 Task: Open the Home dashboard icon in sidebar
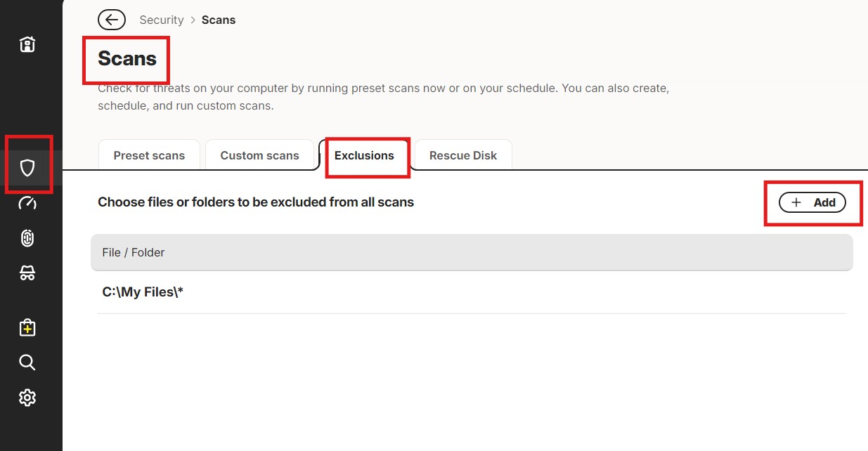pyautogui.click(x=27, y=45)
